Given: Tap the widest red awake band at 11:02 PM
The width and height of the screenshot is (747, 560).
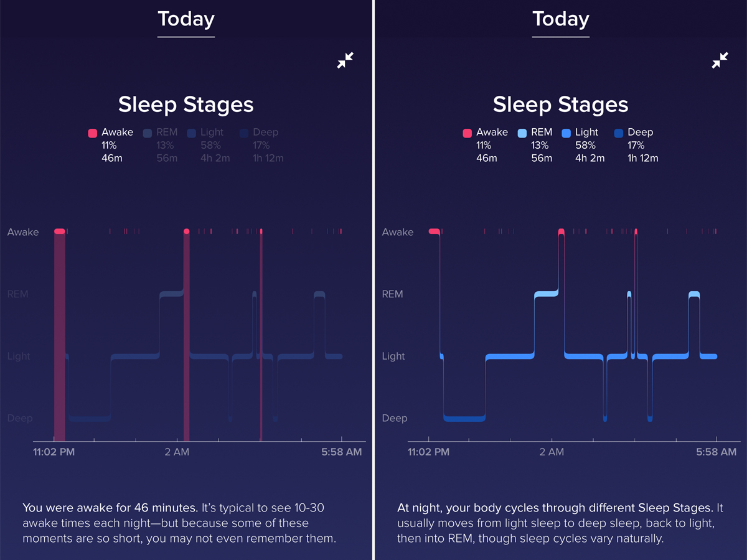Looking at the screenshot, I should pyautogui.click(x=60, y=336).
